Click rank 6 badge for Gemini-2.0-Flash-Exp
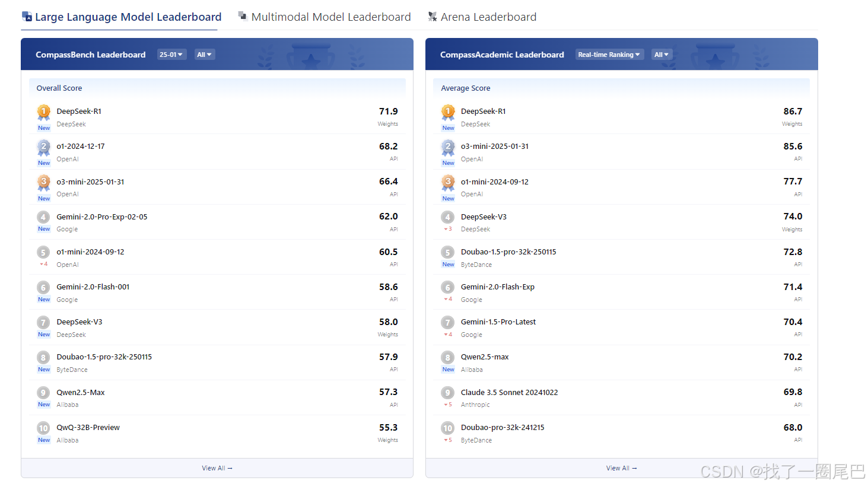 point(448,287)
